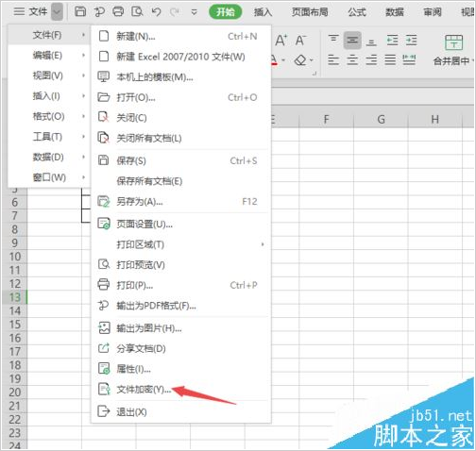Select vertical middle align icon

click(352, 41)
